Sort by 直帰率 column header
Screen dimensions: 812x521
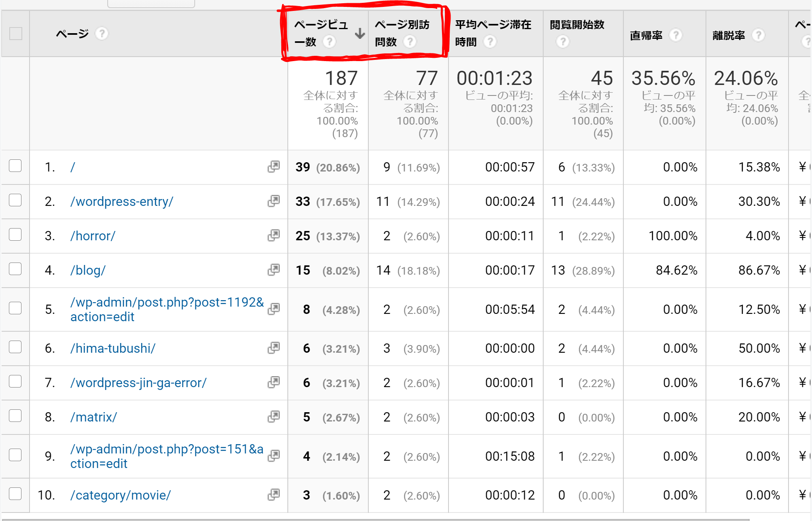click(646, 36)
